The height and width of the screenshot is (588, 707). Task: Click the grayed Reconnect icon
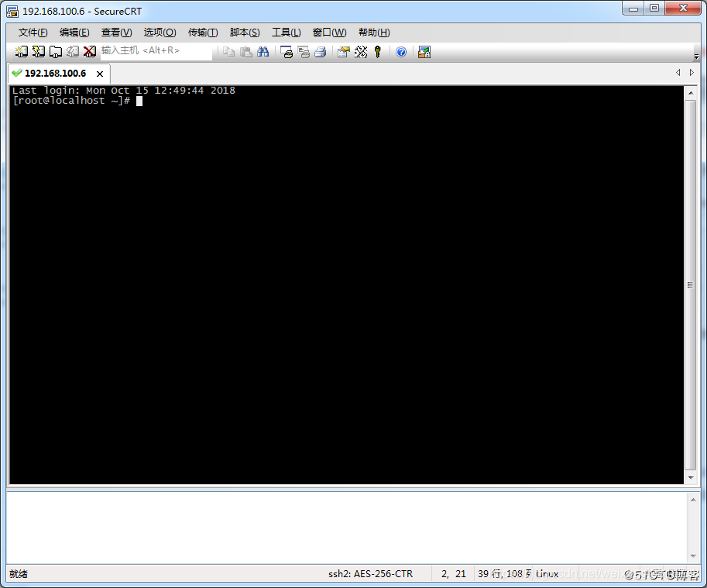click(73, 52)
